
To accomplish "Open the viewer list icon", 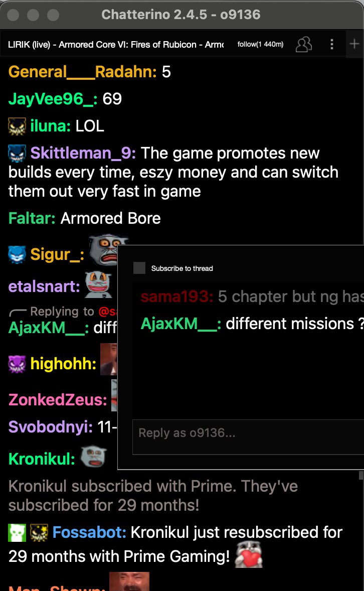I will [304, 44].
